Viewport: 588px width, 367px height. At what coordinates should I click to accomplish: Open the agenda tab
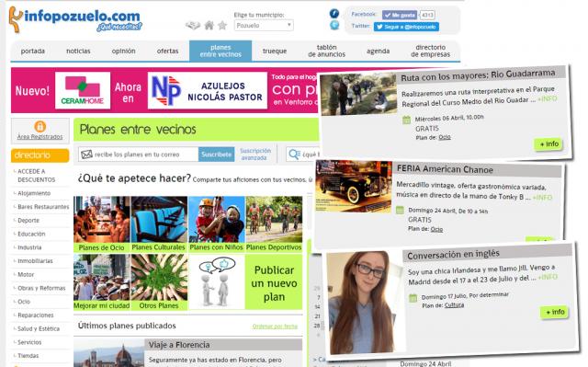[x=378, y=51]
